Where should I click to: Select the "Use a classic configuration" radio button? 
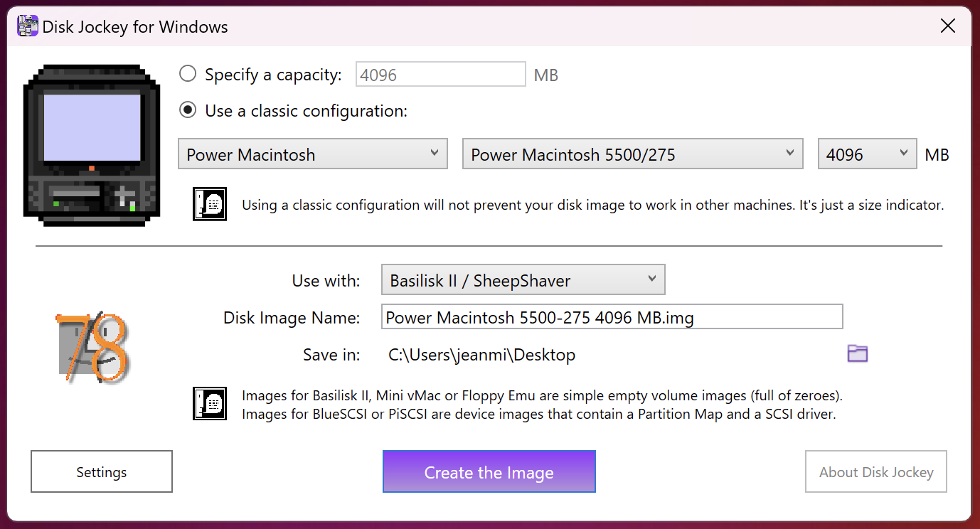(187, 110)
